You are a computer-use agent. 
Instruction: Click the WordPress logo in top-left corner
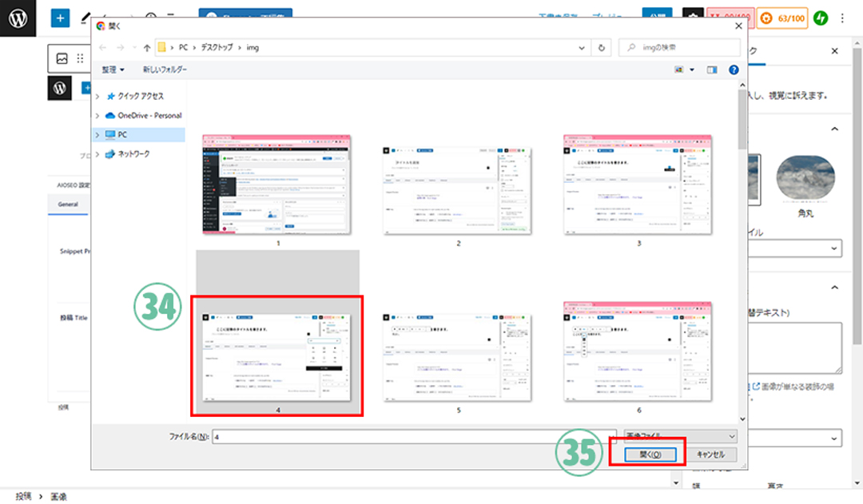(x=18, y=18)
